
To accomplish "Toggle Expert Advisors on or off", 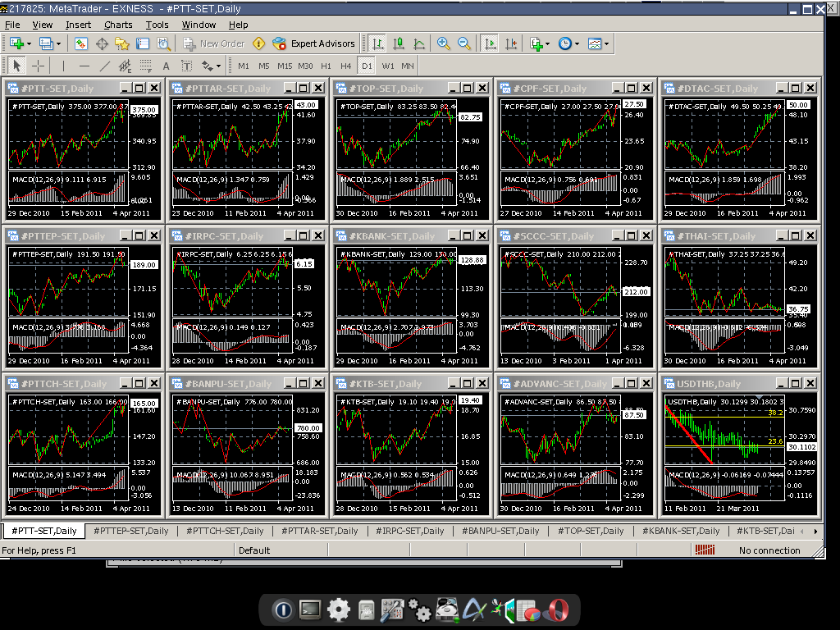I will point(314,43).
